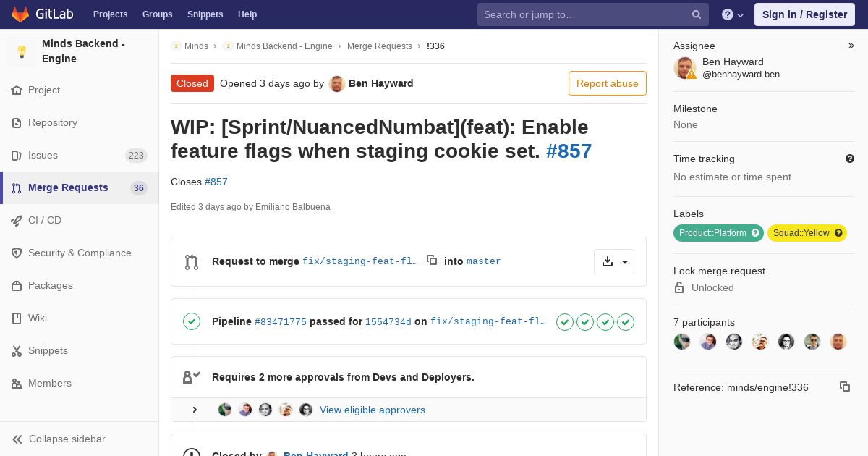Click the second participant avatar
Viewport: 868px width, 456px height.
pyautogui.click(x=708, y=342)
